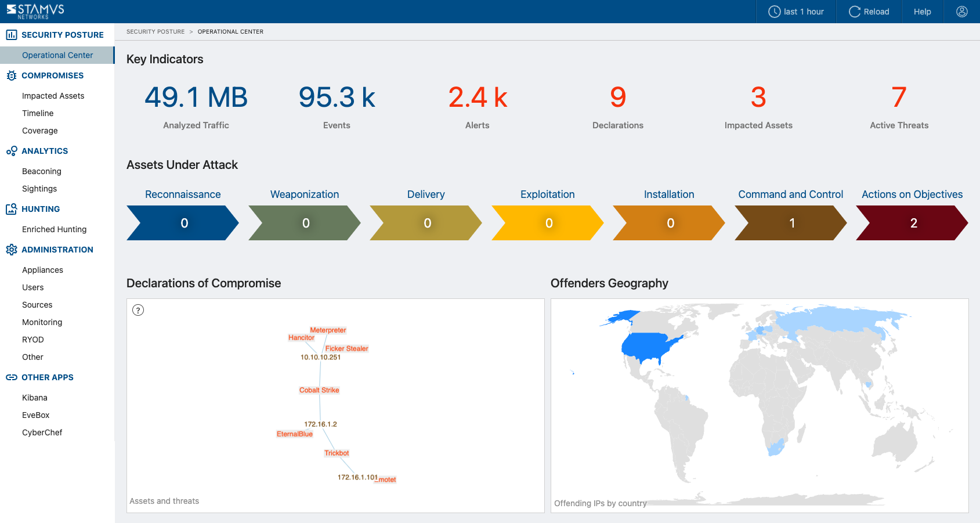This screenshot has width=980, height=523.
Task: Open Sources in the sidebar
Action: click(37, 305)
